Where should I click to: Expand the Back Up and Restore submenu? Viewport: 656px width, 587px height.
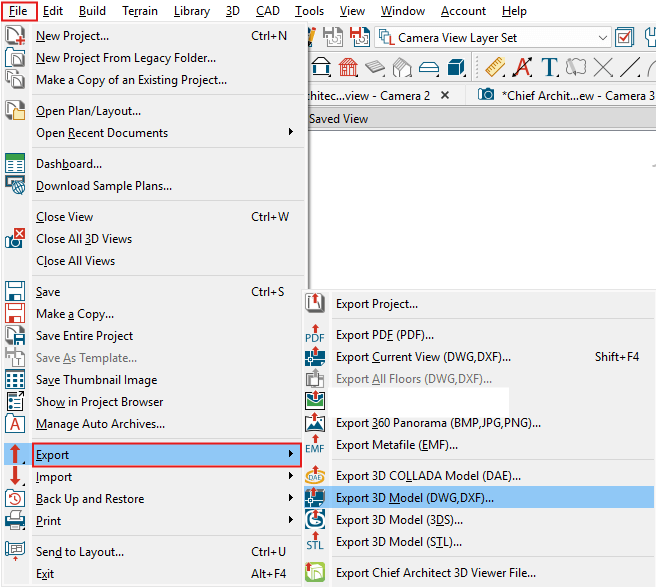click(168, 498)
